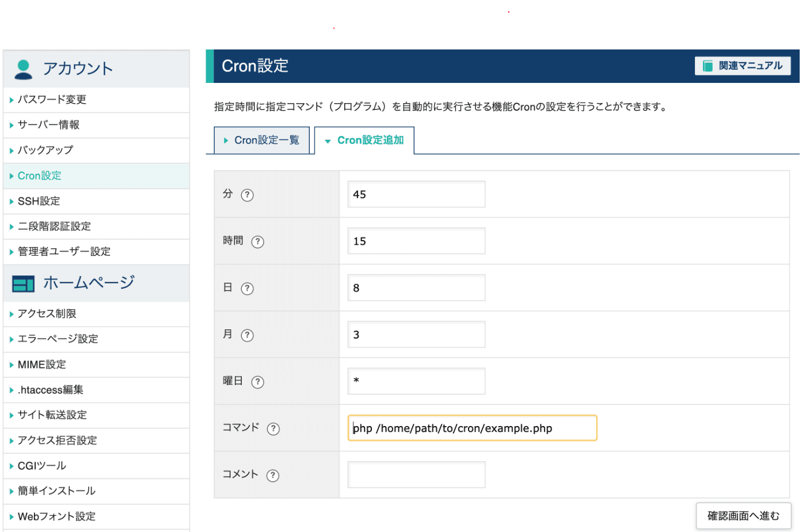Click the help icon next to コメント

tap(273, 475)
